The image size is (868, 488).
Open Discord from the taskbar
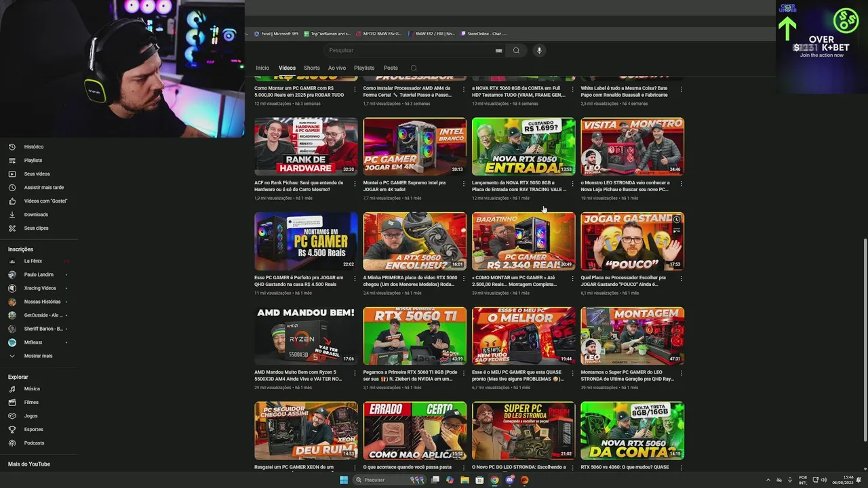[509, 480]
